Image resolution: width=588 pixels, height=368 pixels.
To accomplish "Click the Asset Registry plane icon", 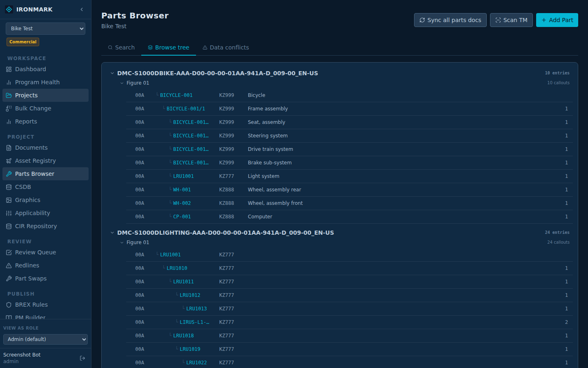I will 9,161.
